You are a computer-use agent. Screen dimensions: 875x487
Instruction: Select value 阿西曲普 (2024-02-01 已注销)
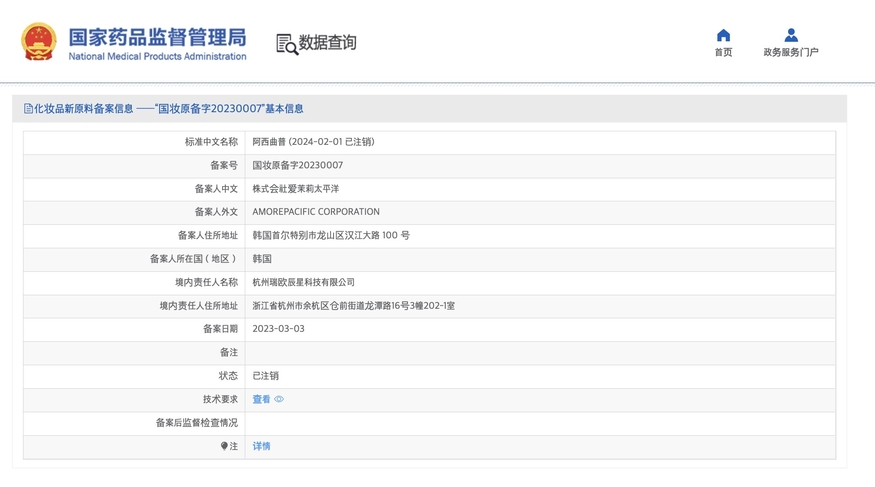[x=313, y=142]
